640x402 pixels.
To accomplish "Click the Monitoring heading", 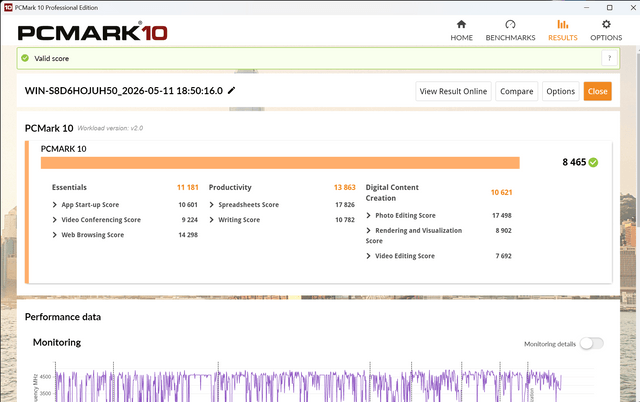I will [57, 342].
